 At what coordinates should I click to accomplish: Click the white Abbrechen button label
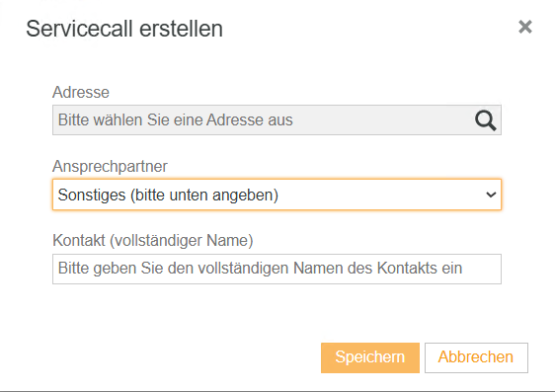(x=476, y=357)
